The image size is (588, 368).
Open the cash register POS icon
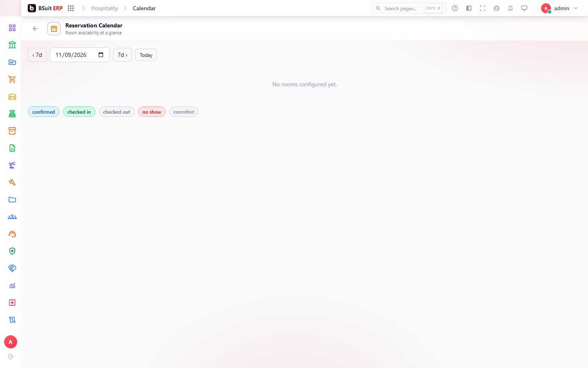click(x=12, y=114)
